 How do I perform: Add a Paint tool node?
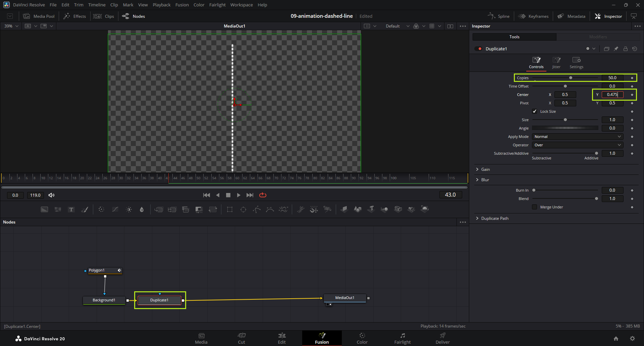click(85, 209)
